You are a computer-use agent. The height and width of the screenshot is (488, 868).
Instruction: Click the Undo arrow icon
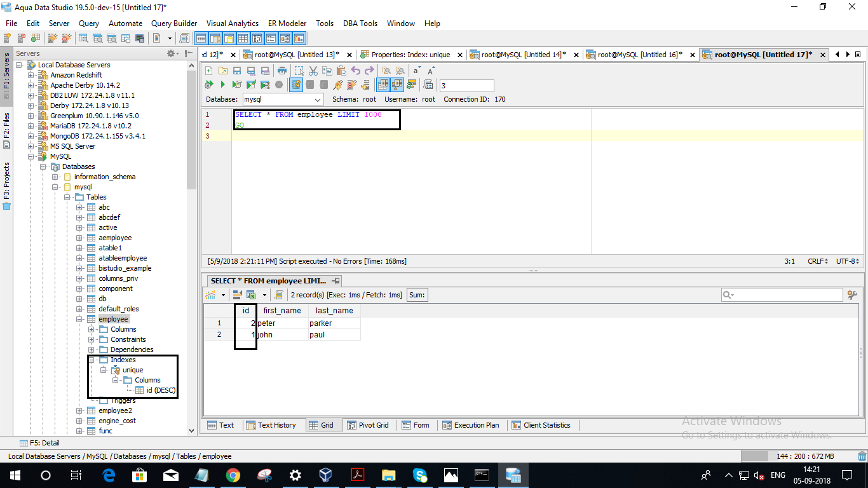(x=356, y=71)
